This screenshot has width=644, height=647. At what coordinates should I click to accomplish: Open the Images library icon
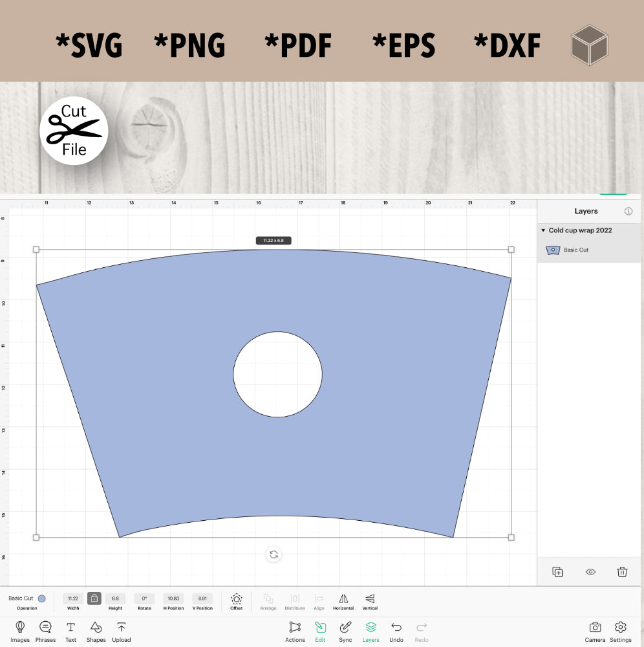click(20, 628)
